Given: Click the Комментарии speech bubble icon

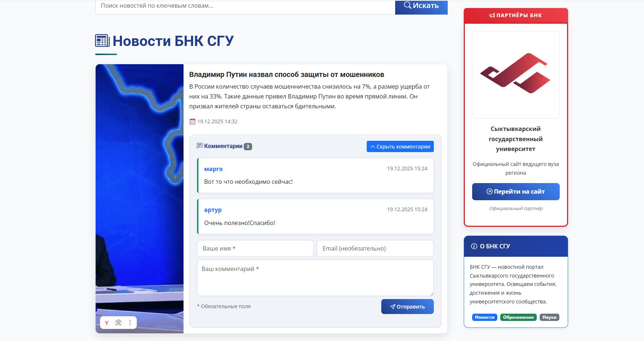Looking at the screenshot, I should coord(200,146).
